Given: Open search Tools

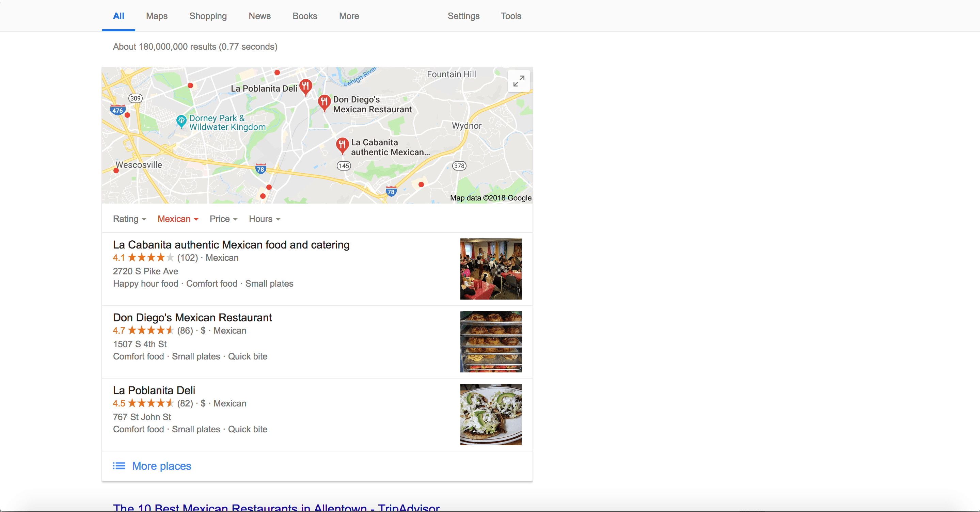Looking at the screenshot, I should point(510,16).
